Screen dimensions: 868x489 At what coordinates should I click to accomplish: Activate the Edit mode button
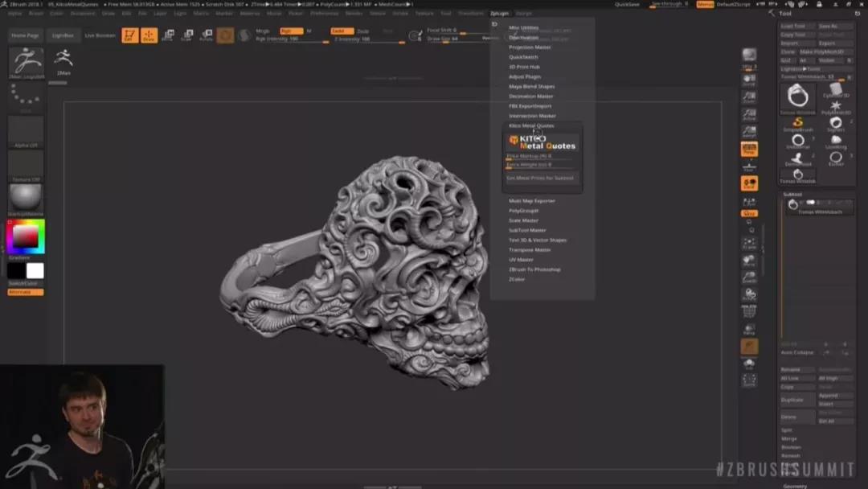130,35
